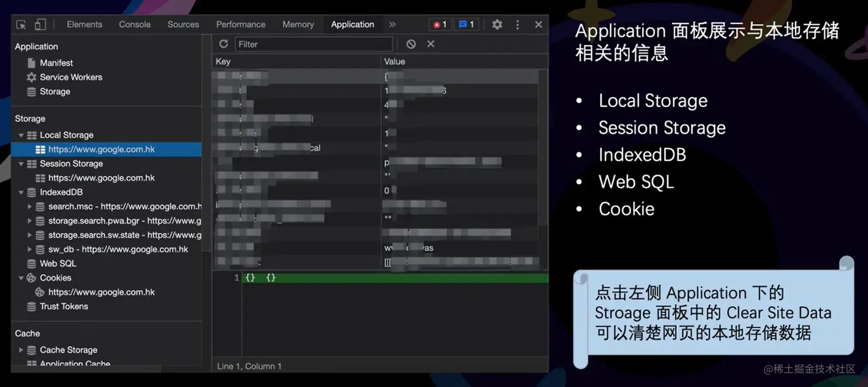Screen dimensions: 868x387
Task: Expand the search.msc database node
Action: pos(30,207)
